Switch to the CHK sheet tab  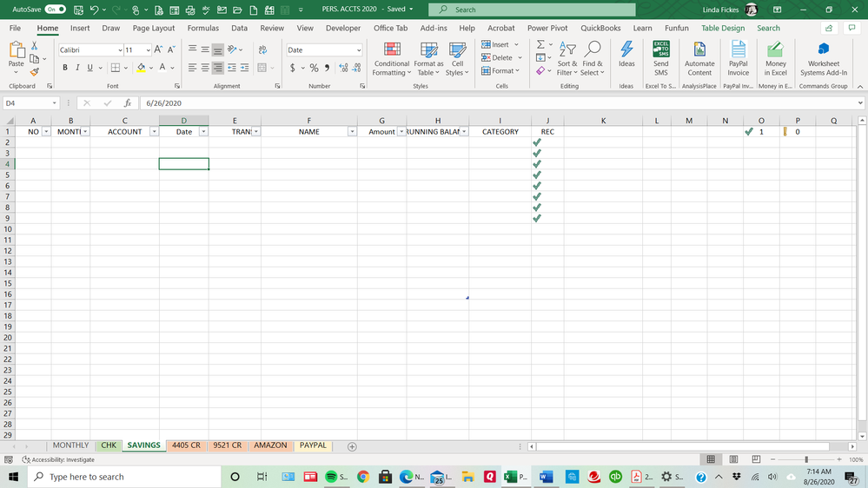(x=109, y=445)
